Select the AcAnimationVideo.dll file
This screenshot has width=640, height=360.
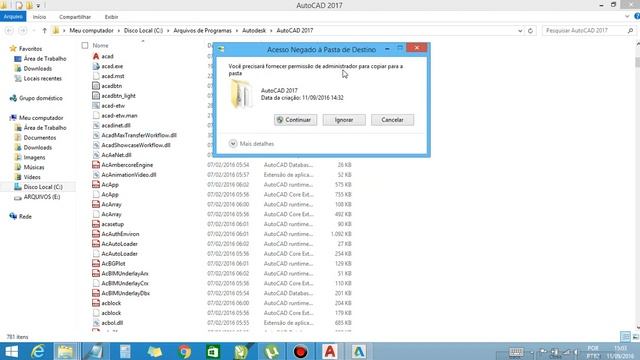click(x=129, y=175)
